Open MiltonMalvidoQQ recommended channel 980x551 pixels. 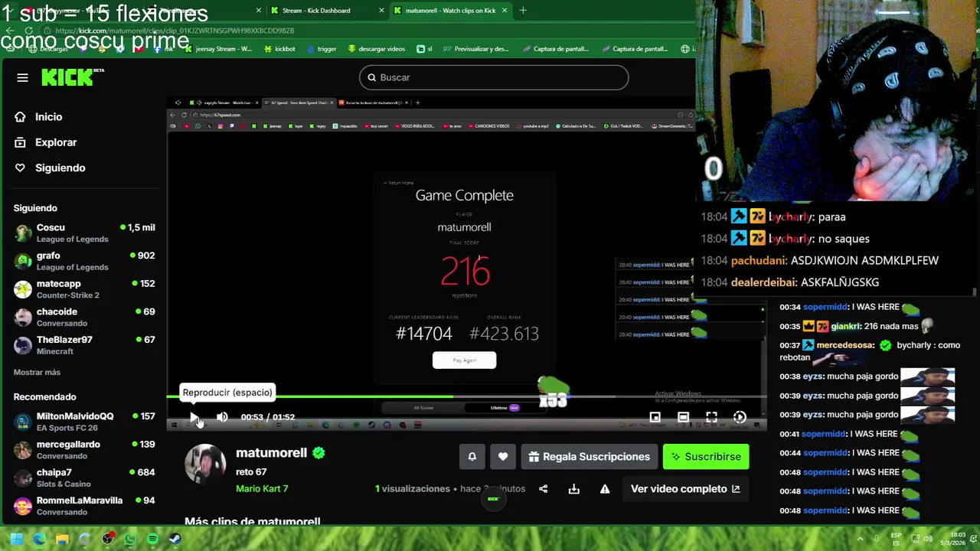[x=84, y=422]
